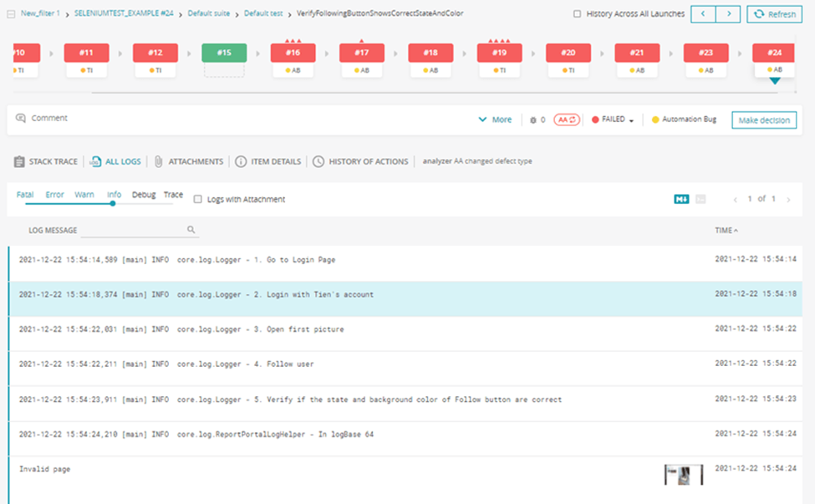Check the Logs with Attachment box
Image resolution: width=815 pixels, height=504 pixels.
198,199
